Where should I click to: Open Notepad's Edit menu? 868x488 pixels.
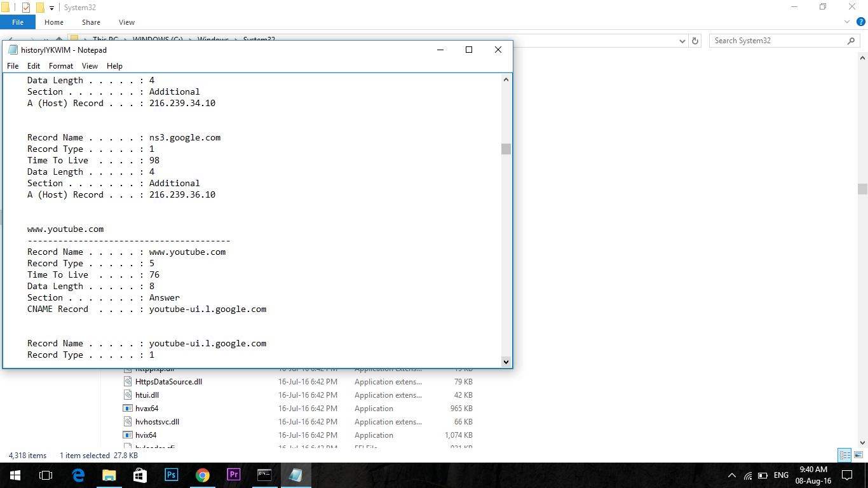pos(34,66)
